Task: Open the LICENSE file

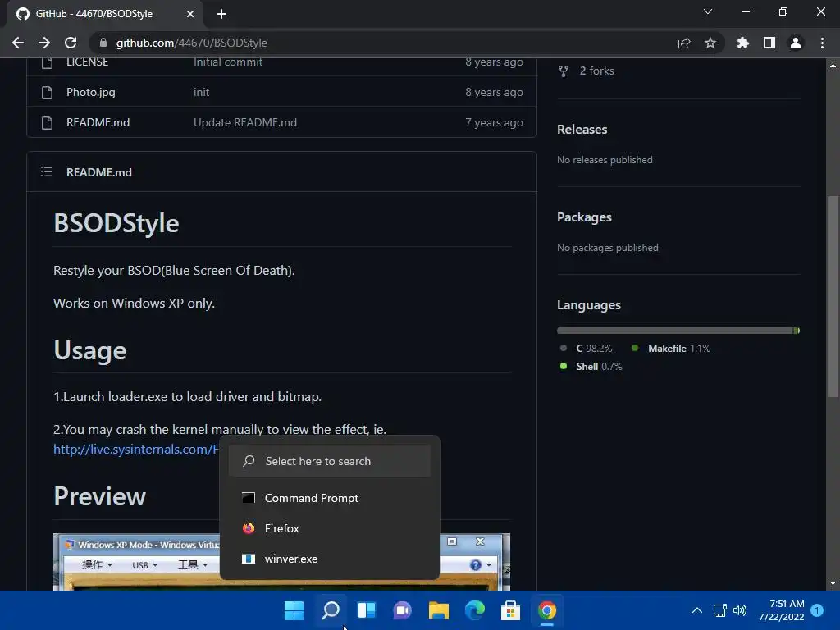Action: pos(87,62)
